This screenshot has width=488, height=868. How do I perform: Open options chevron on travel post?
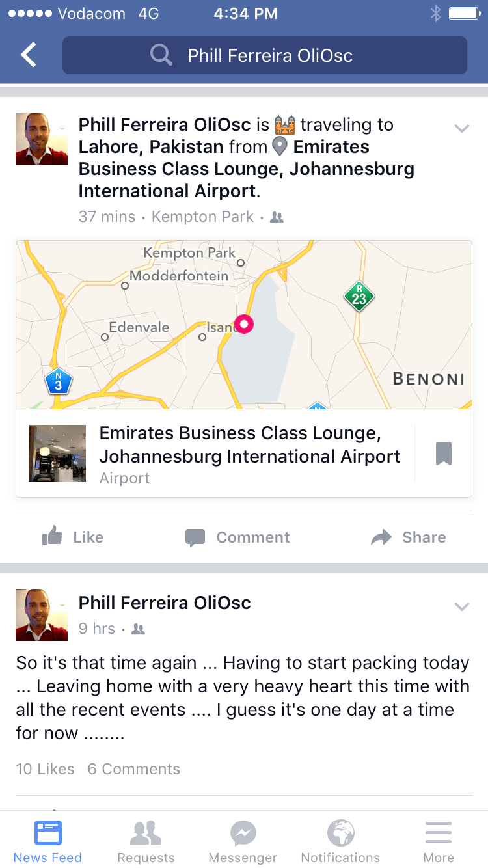coord(461,128)
